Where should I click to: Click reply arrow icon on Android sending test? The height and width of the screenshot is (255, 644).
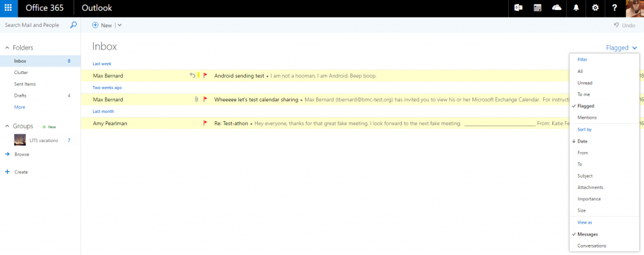(x=192, y=75)
